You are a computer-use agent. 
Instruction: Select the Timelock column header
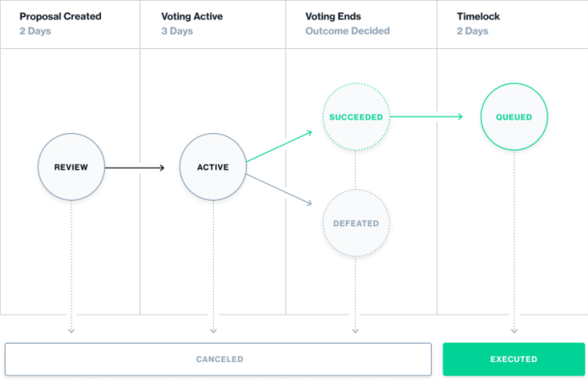click(480, 16)
